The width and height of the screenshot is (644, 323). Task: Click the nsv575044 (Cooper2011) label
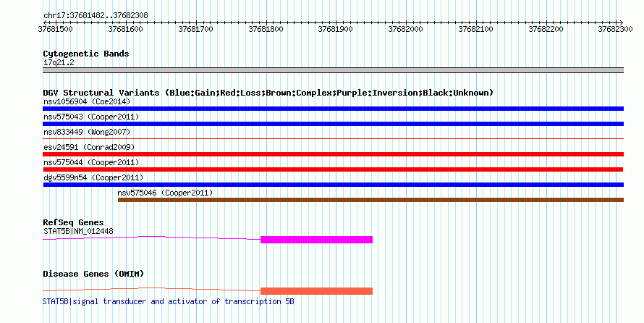[91, 162]
